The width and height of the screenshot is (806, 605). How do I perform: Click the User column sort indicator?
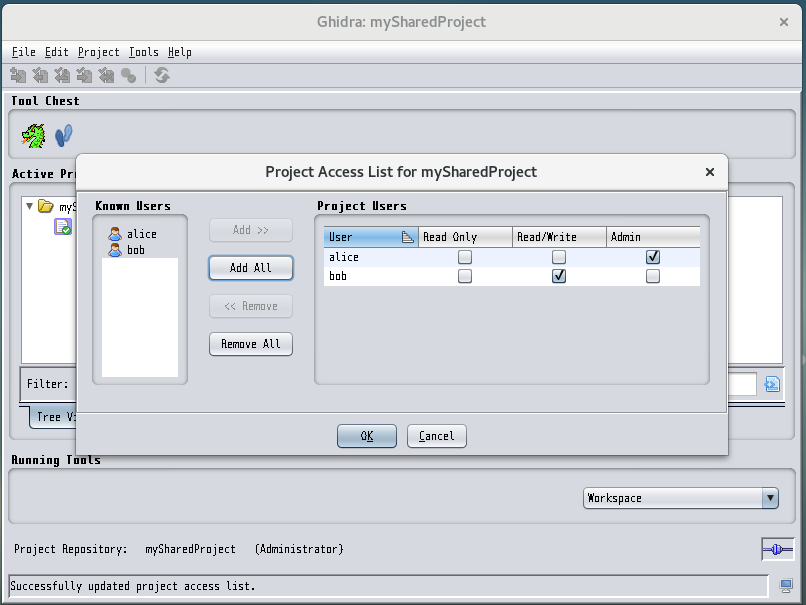click(407, 237)
